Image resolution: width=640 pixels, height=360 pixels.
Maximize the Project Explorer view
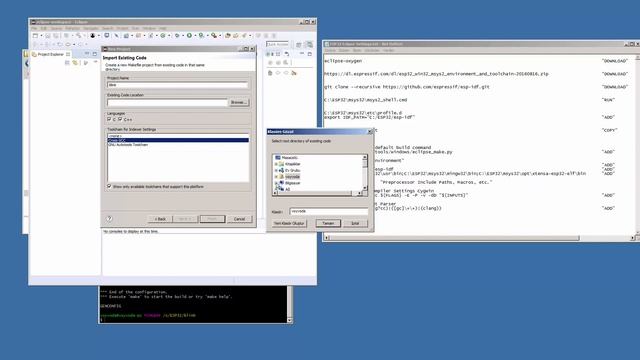(x=95, y=53)
